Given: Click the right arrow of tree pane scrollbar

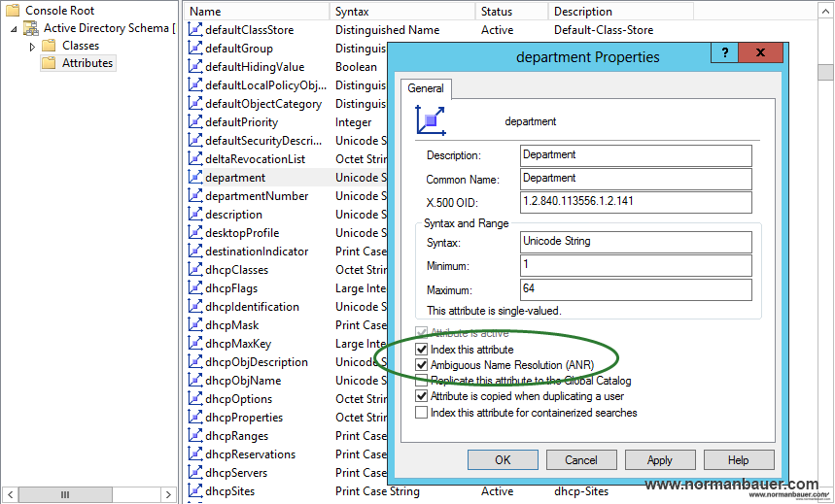Looking at the screenshot, I should pyautogui.click(x=168, y=494).
